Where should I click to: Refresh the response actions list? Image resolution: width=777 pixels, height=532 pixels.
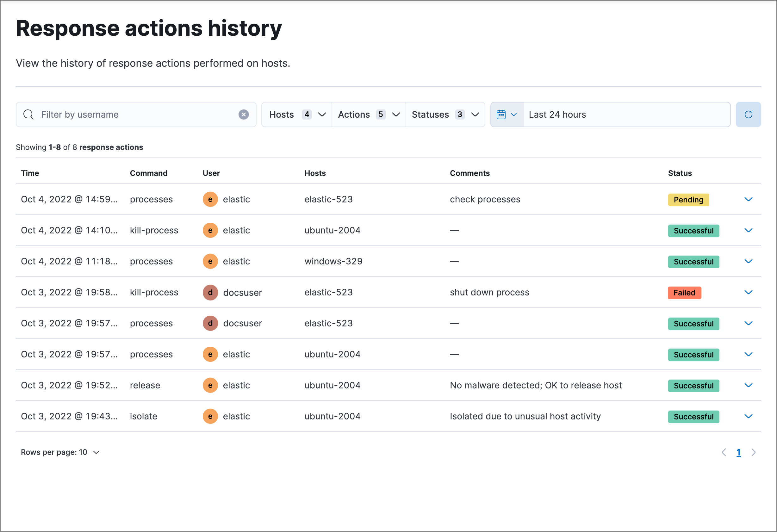(x=748, y=114)
